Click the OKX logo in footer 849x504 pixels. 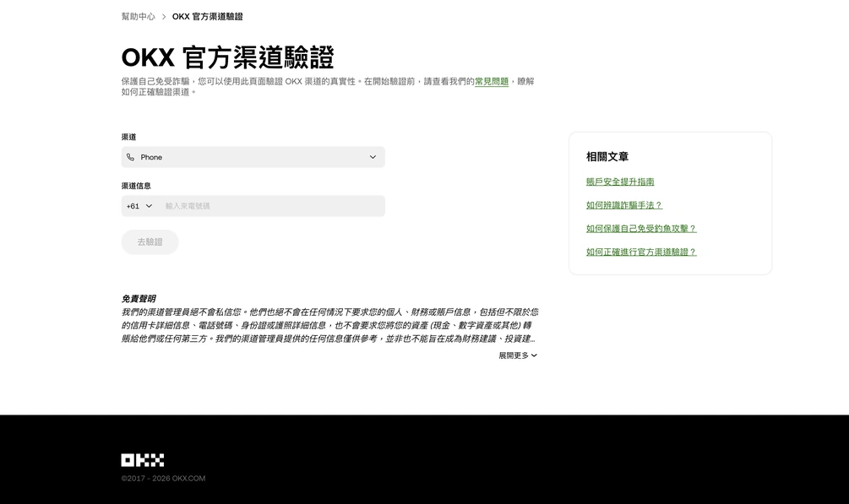(143, 460)
